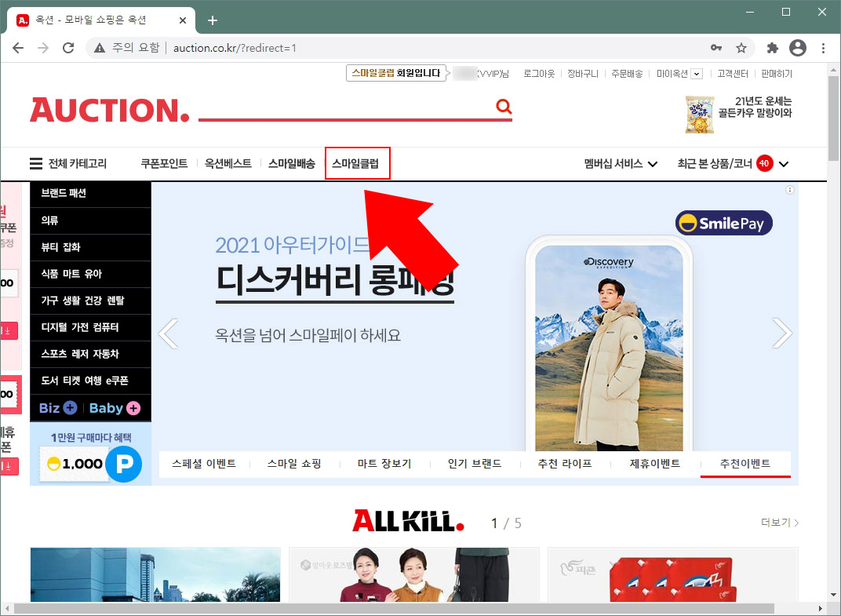
Task: Click the browser address bar URL
Action: [x=235, y=49]
